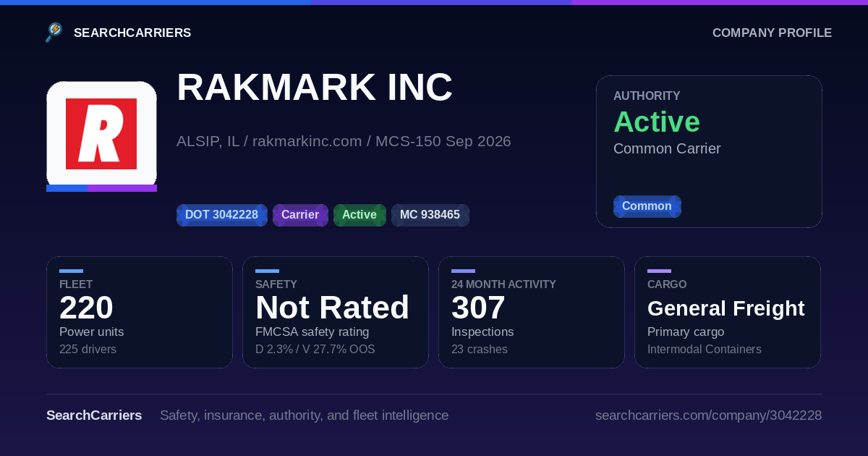Open the SEARCHCARRIERS header brand name

[x=132, y=33]
